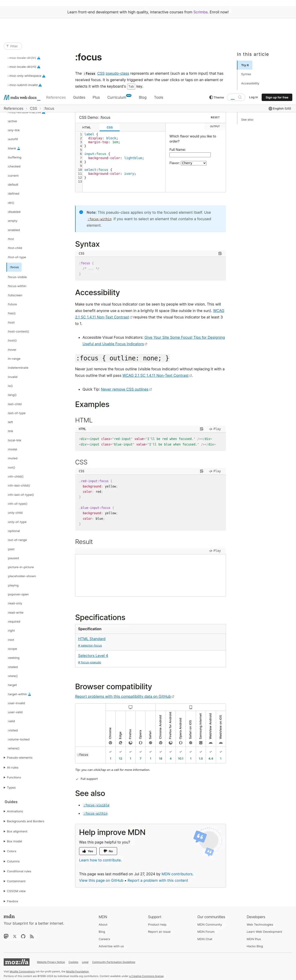Open the Flavor dropdown showing Cherry
The height and width of the screenshot is (980, 296).
click(x=194, y=163)
